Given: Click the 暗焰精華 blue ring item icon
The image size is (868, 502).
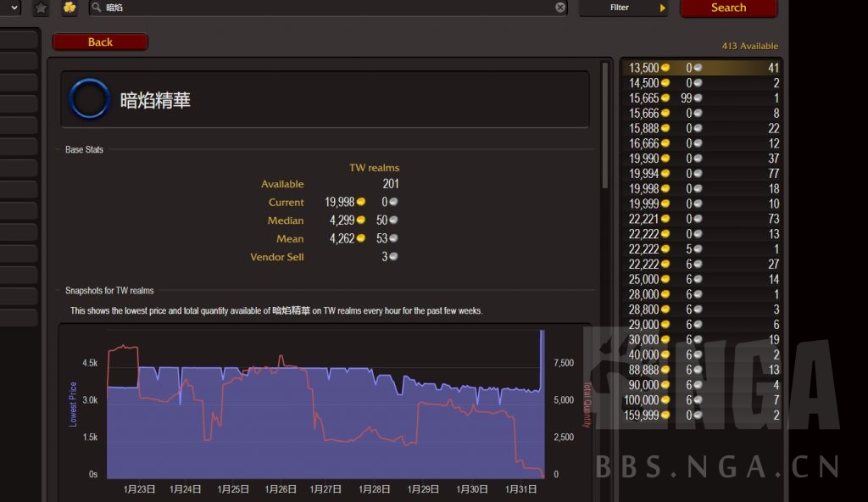Looking at the screenshot, I should 89,99.
